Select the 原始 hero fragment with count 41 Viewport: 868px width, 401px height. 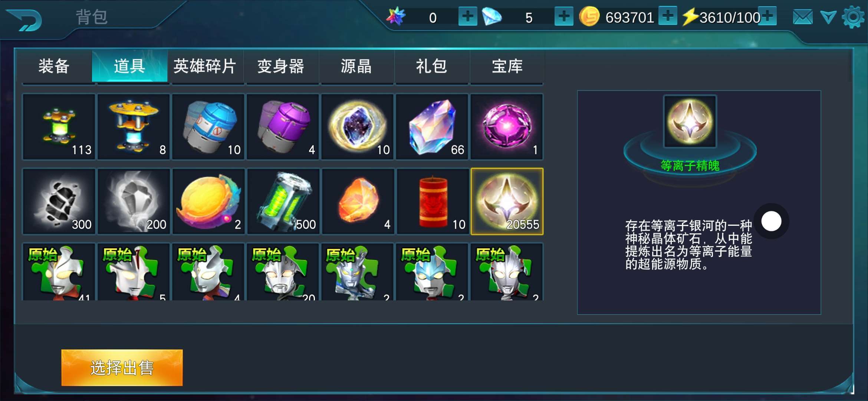(59, 272)
